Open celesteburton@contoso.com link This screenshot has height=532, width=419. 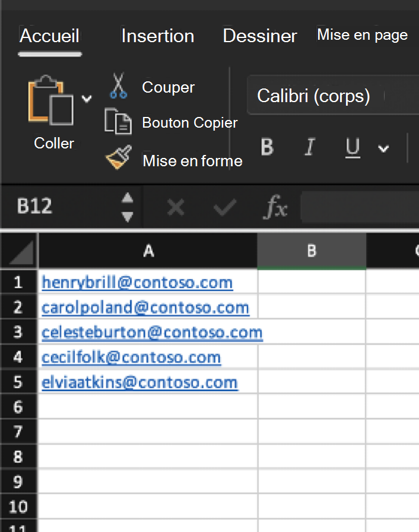pos(152,332)
